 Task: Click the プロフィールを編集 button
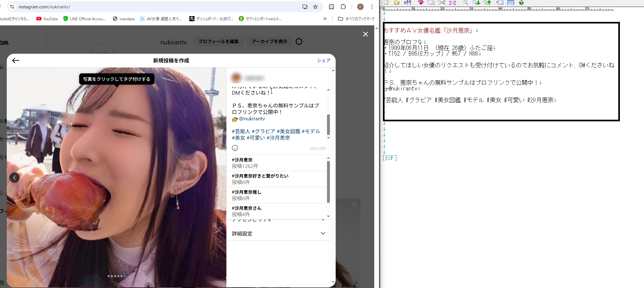[218, 42]
